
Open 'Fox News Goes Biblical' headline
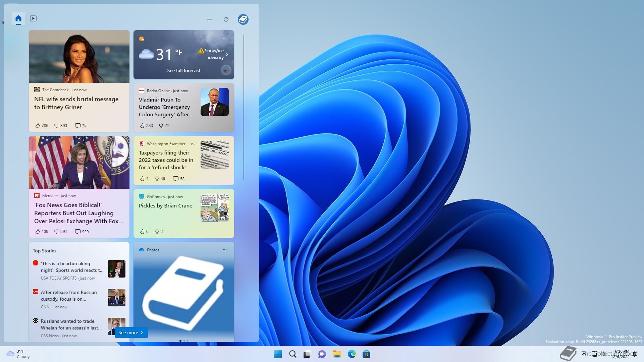pyautogui.click(x=78, y=213)
